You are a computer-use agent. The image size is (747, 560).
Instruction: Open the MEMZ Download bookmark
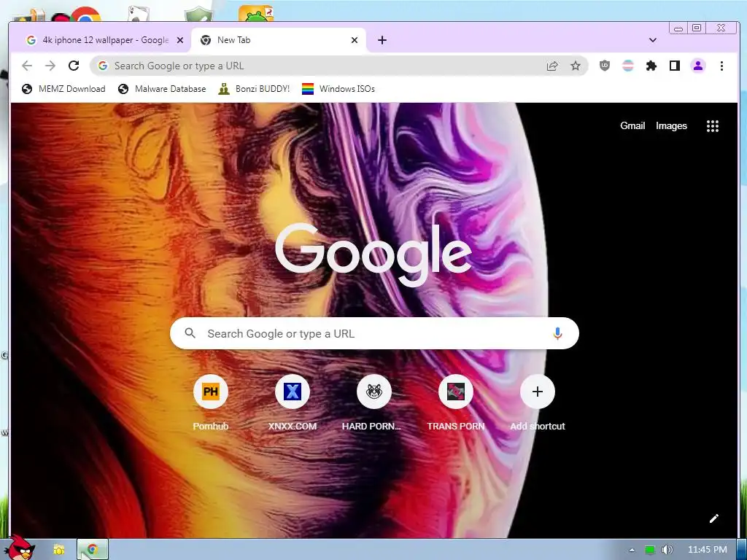64,88
